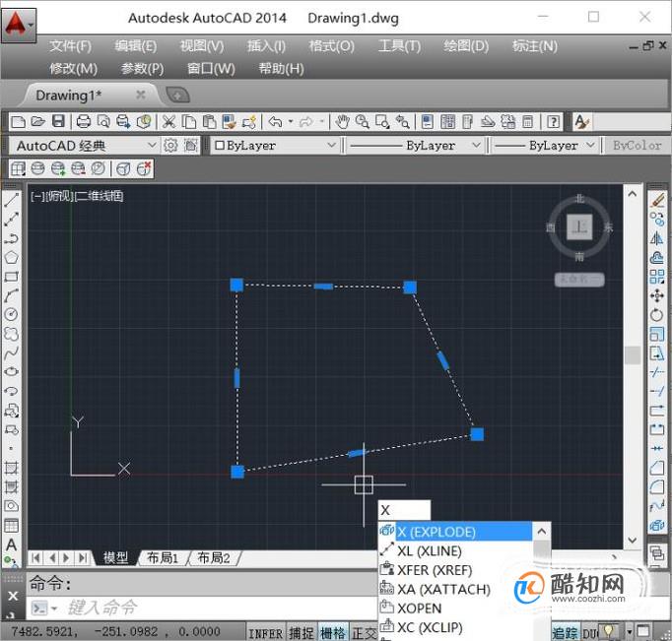This screenshot has width=672, height=641.
Task: Click the ViewCube top face 上
Action: point(579,226)
